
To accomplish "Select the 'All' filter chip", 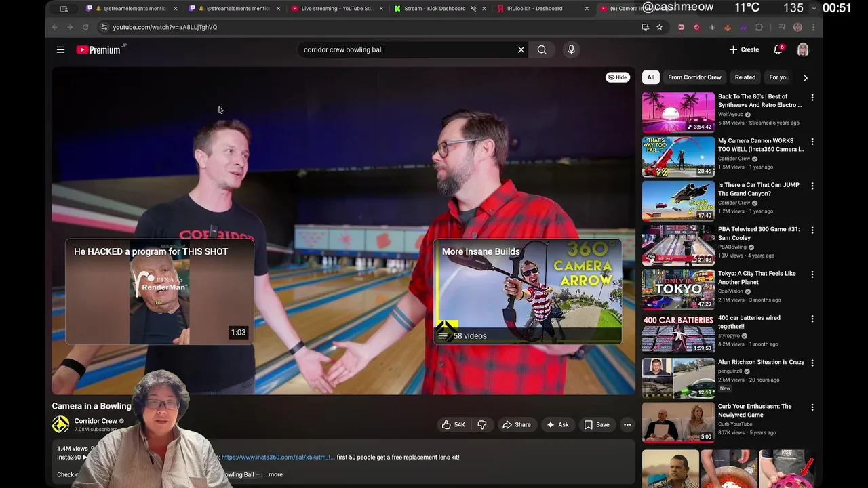I will pos(650,77).
